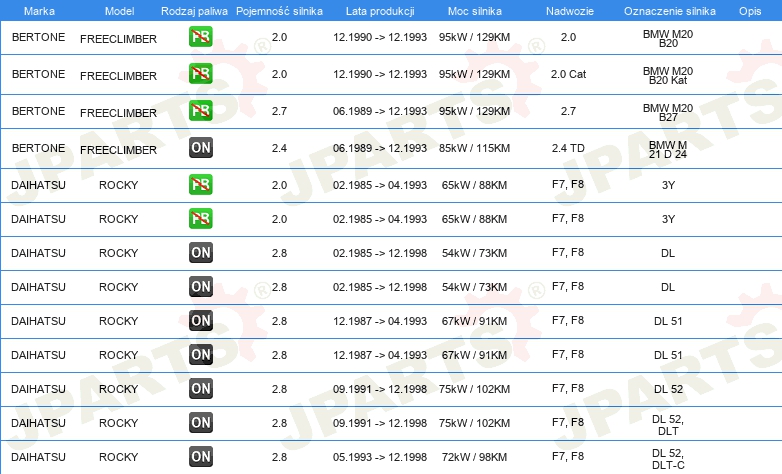782x474 pixels.
Task: Select the Marka column header
Action: point(39,11)
